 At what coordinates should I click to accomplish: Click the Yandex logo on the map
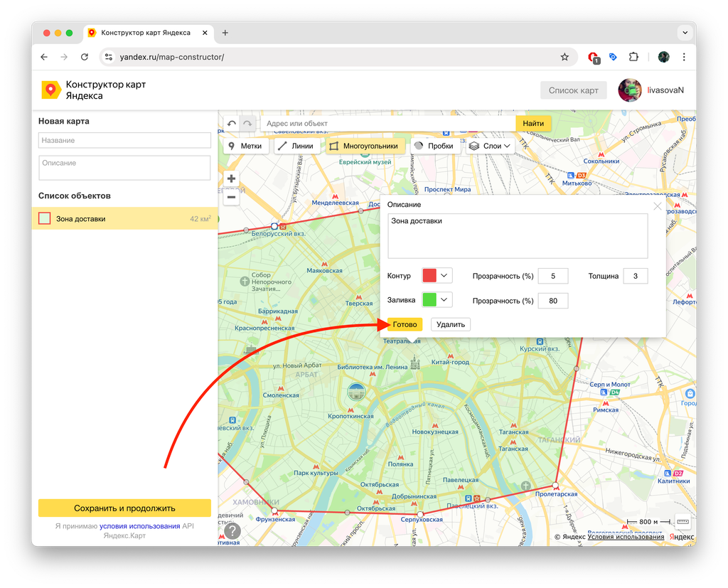pos(682,537)
